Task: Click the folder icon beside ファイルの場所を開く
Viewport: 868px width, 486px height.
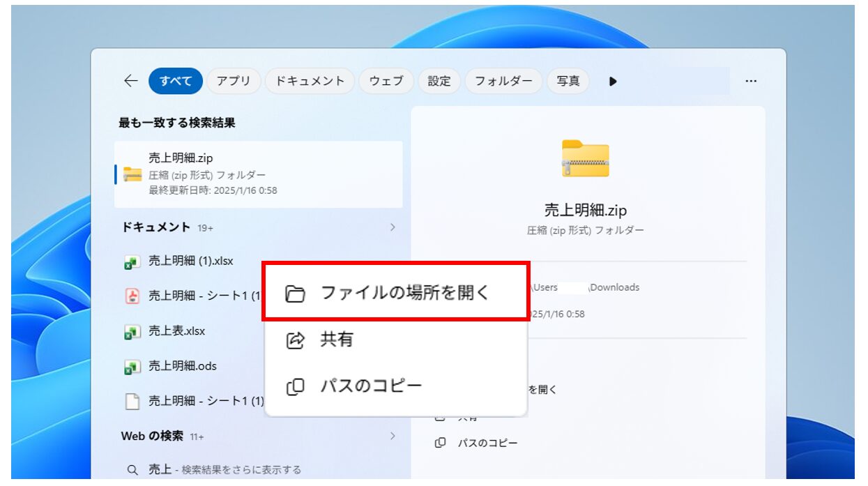Action: click(296, 293)
